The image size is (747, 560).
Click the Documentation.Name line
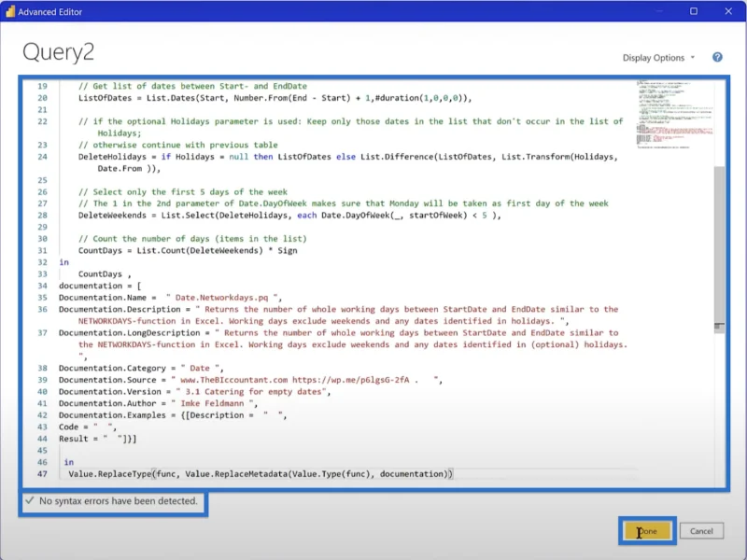171,298
